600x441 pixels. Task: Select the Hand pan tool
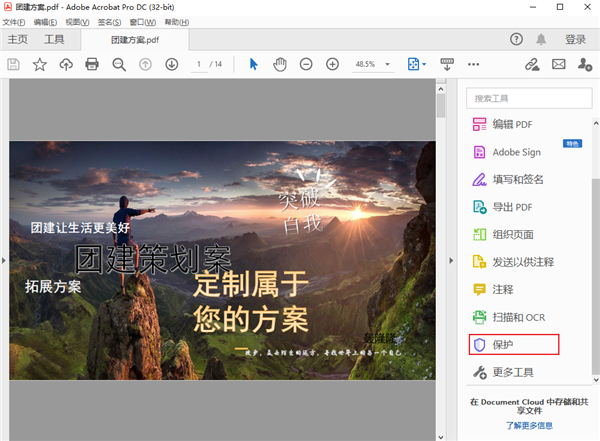pos(280,64)
